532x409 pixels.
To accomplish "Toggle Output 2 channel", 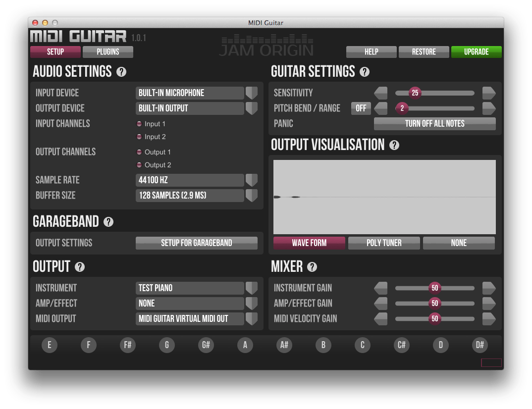I will tap(139, 165).
